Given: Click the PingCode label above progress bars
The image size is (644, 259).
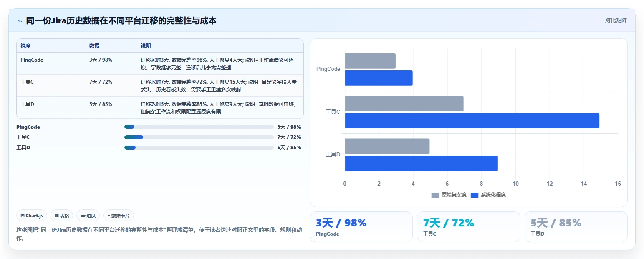Looking at the screenshot, I should coord(28,127).
